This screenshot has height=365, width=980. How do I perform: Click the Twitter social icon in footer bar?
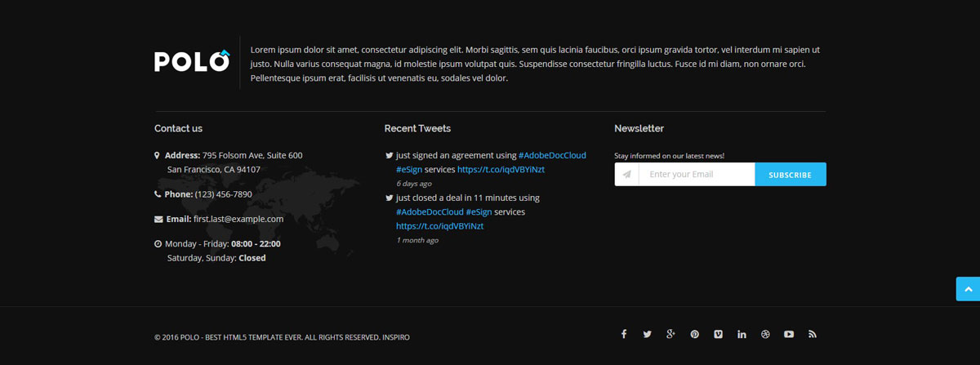(648, 334)
